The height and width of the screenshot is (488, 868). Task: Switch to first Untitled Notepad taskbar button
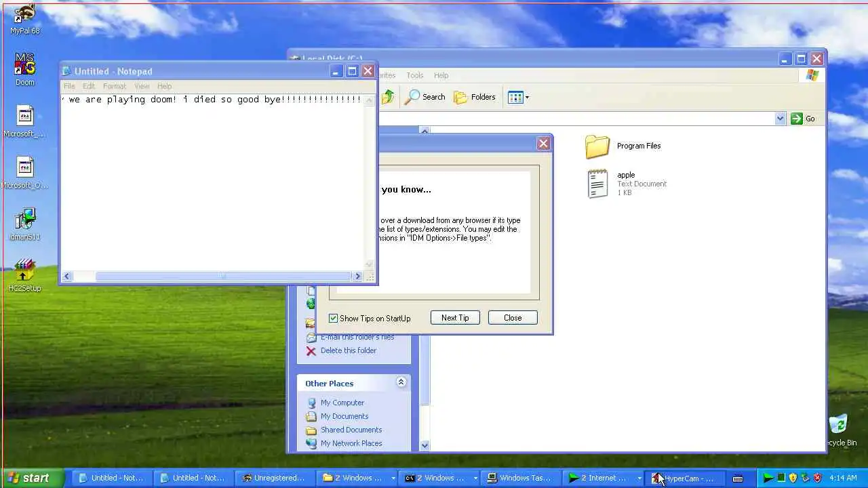pyautogui.click(x=111, y=478)
